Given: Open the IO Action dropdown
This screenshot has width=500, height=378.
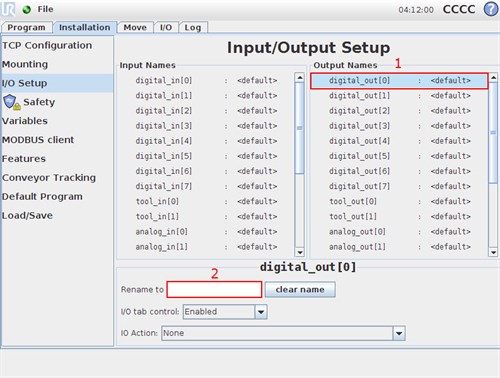Looking at the screenshot, I should pos(283,333).
